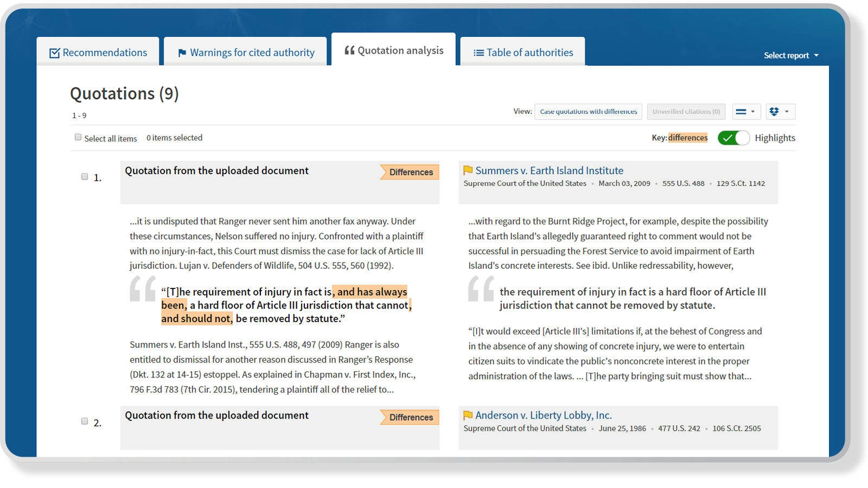
Task: Expand the detail view dropdown arrow
Action: (752, 112)
